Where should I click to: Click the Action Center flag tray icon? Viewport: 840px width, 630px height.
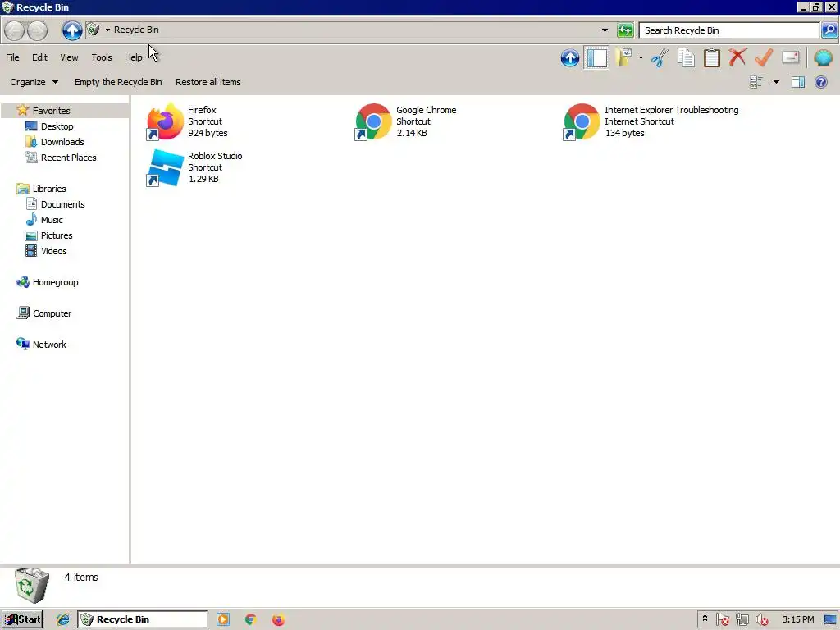tap(722, 619)
